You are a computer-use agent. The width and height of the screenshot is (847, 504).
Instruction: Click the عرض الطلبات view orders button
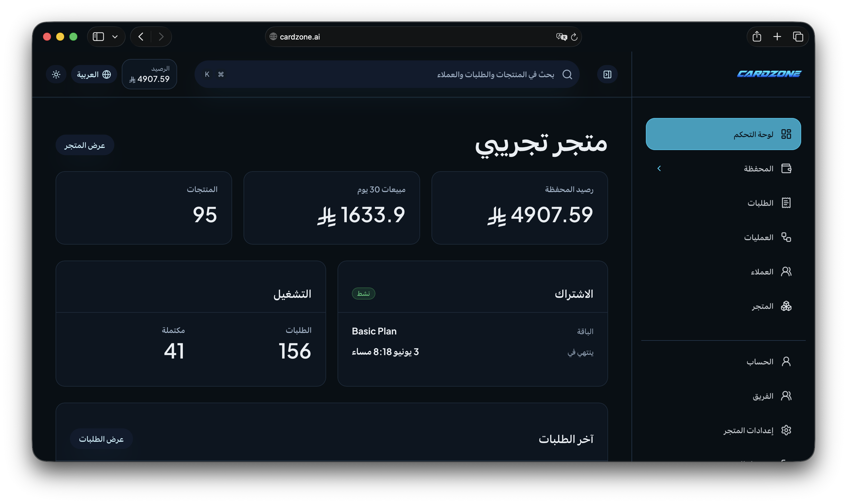(101, 439)
